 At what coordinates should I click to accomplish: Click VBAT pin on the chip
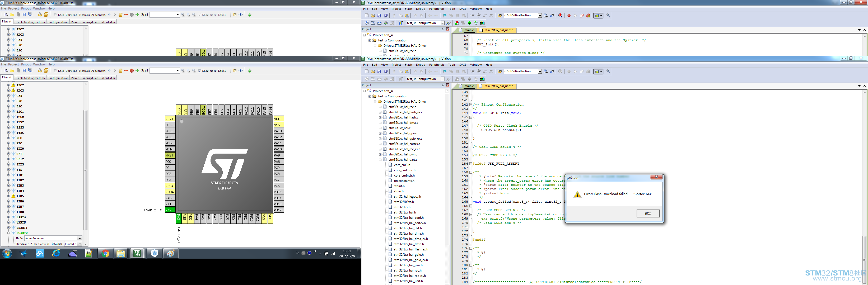click(170, 119)
